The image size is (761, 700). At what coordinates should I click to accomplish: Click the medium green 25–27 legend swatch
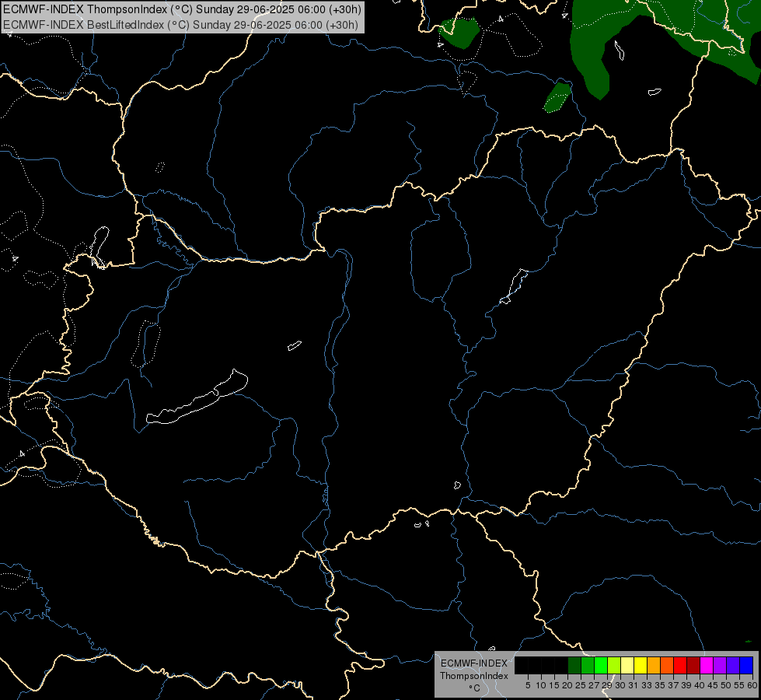(x=588, y=666)
